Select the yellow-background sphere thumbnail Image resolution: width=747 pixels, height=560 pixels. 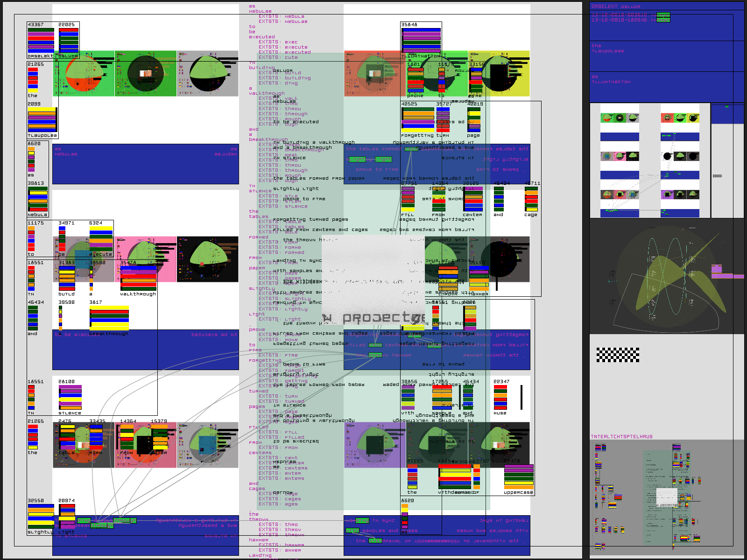499,74
